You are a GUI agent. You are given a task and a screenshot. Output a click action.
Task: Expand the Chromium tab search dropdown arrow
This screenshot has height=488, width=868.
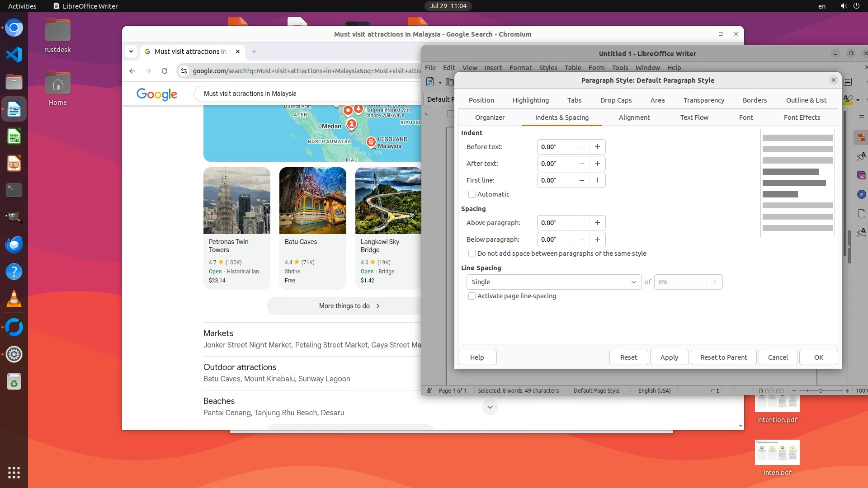pos(131,52)
